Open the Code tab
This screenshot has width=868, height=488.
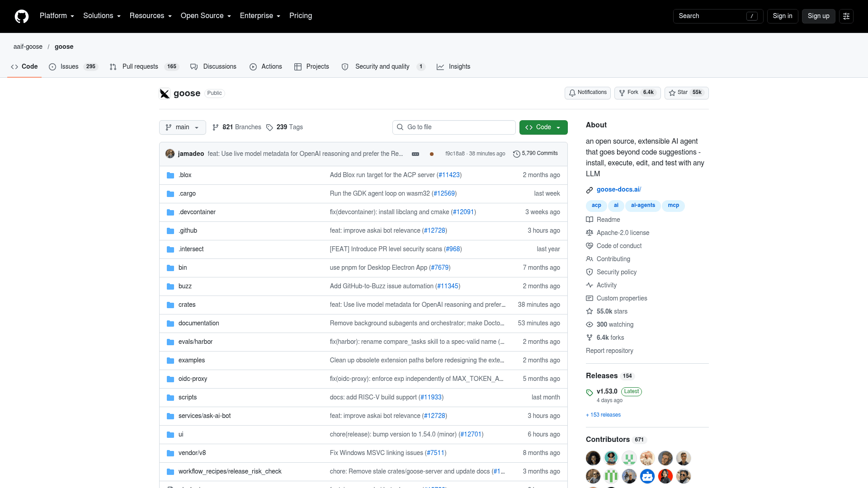click(24, 66)
